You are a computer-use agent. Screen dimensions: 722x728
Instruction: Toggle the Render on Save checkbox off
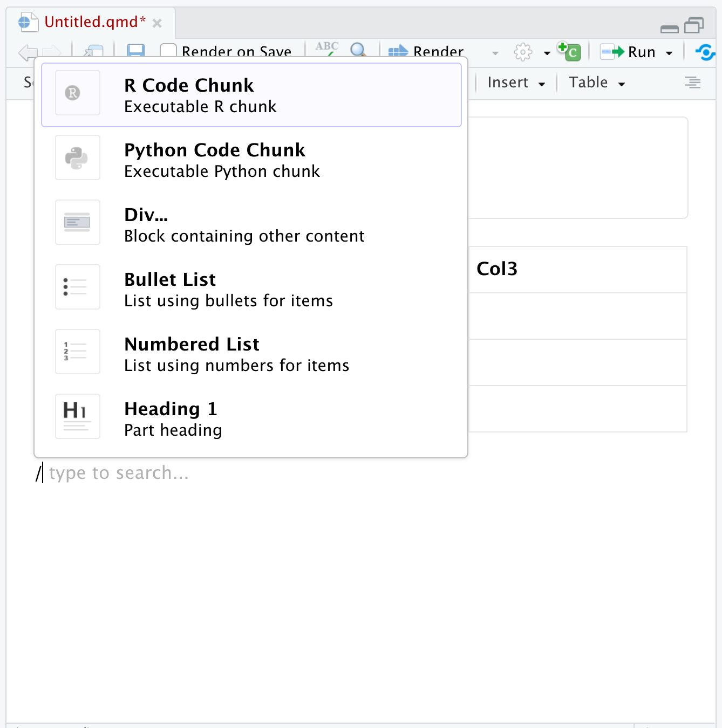pyautogui.click(x=168, y=50)
